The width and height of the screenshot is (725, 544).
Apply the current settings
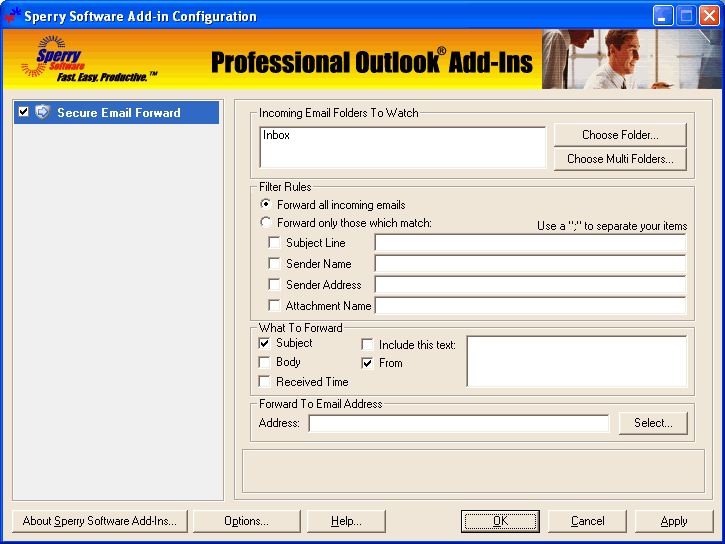(674, 521)
